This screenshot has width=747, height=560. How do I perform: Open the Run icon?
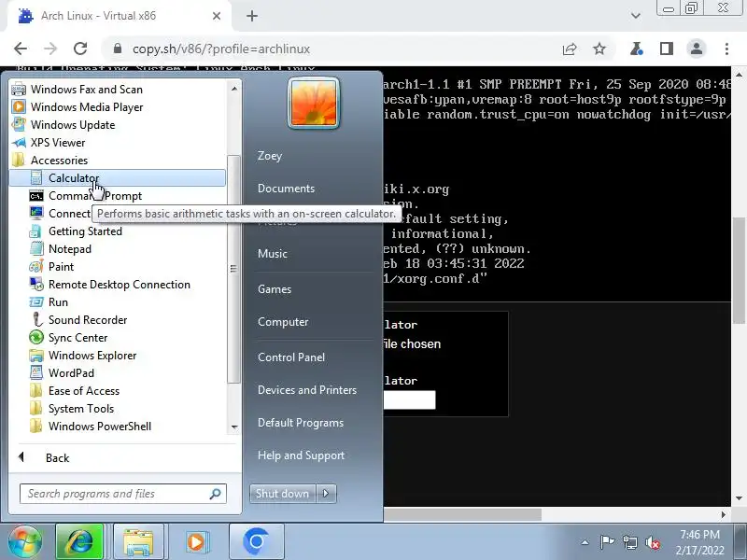pyautogui.click(x=36, y=302)
